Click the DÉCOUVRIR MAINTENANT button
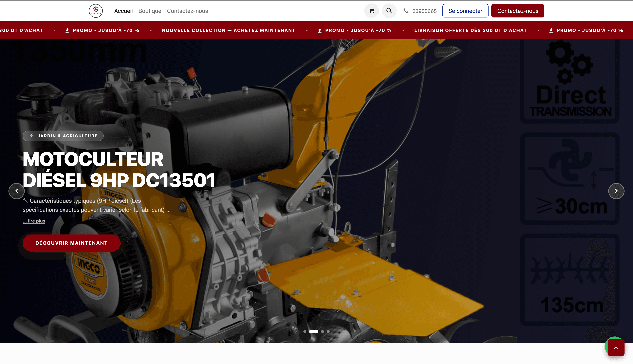Image resolution: width=633 pixels, height=364 pixels. 72,243
